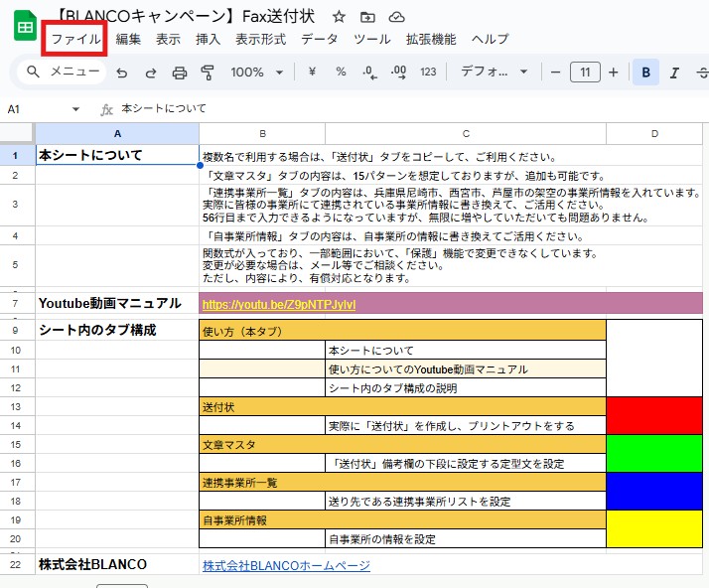This screenshot has height=588, width=709.
Task: Decrease font size with minus button
Action: (556, 73)
